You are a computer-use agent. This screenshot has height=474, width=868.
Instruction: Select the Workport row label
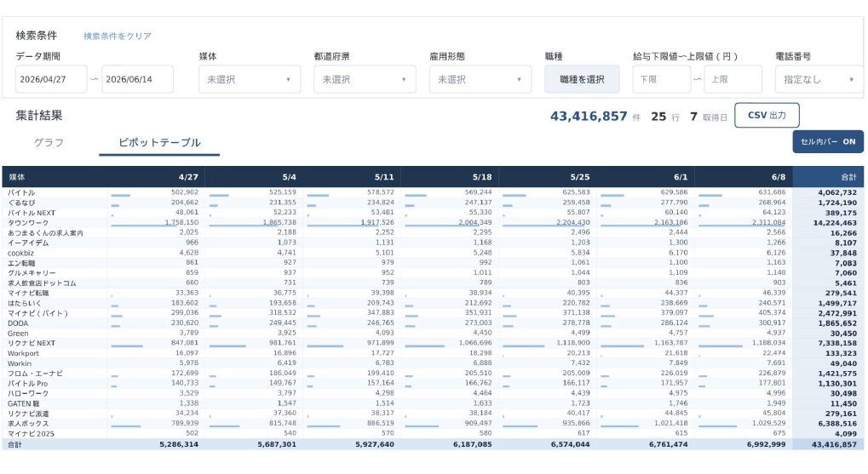pyautogui.click(x=23, y=353)
